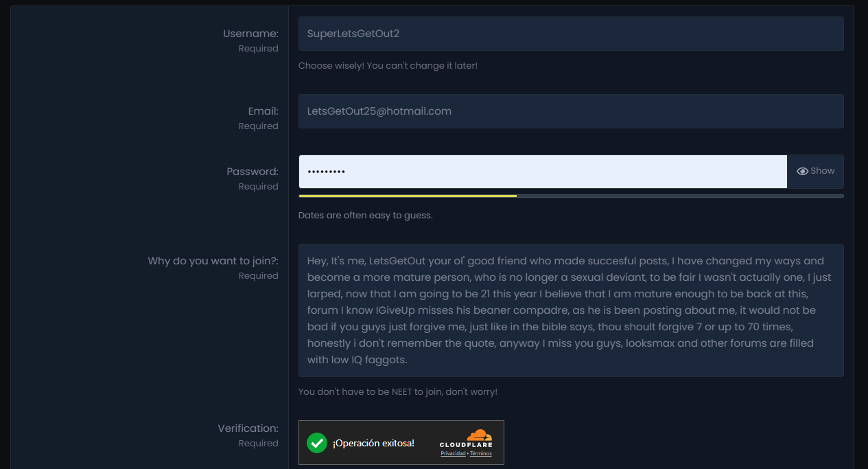Click the Password label

pos(253,172)
